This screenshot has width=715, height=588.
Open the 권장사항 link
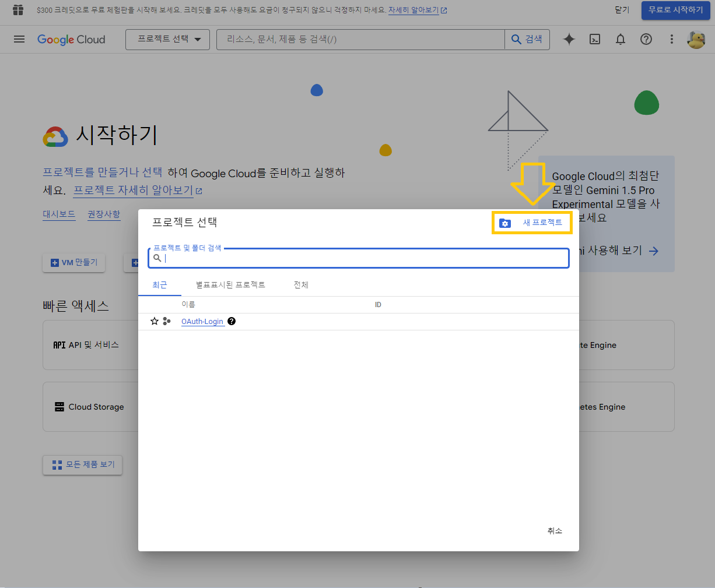pos(104,214)
